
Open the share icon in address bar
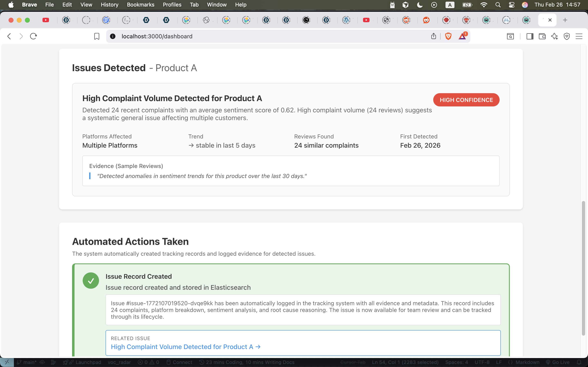tap(433, 36)
